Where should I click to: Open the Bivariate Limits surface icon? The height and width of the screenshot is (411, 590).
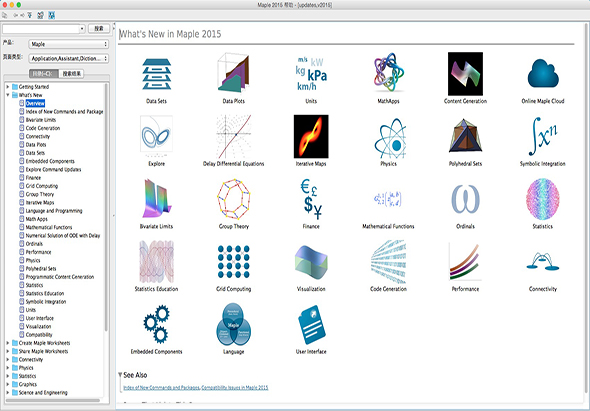click(157, 198)
